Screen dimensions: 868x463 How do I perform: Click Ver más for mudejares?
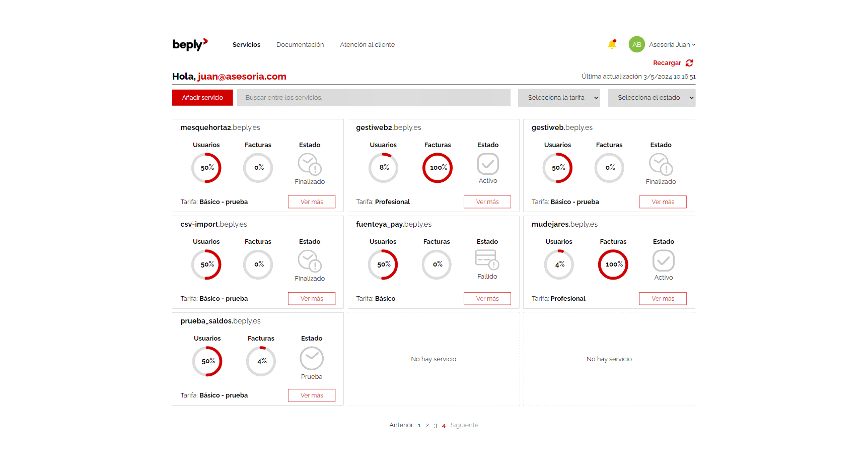coord(663,299)
